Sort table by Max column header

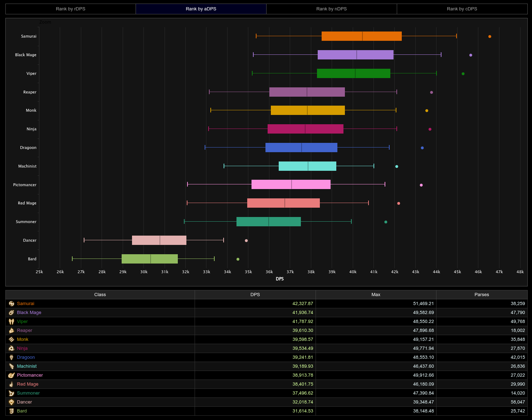pos(376,295)
